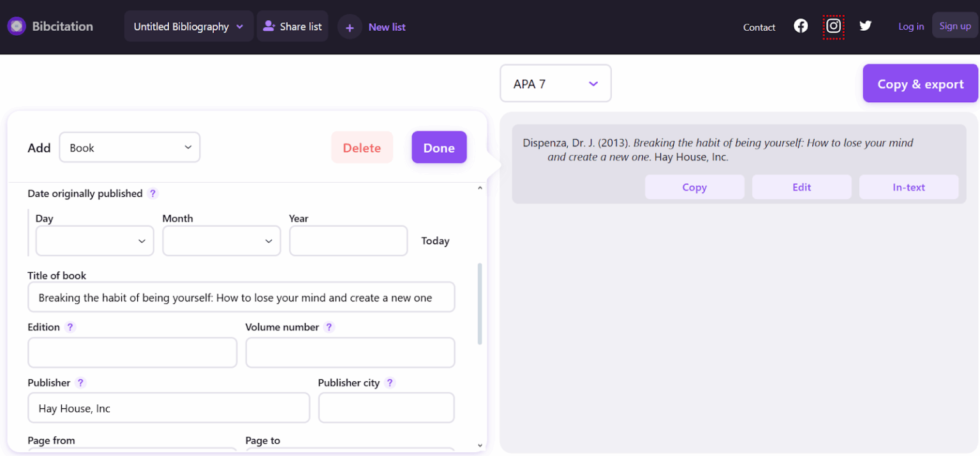The width and height of the screenshot is (980, 456).
Task: Set publication date using Today
Action: pos(435,241)
